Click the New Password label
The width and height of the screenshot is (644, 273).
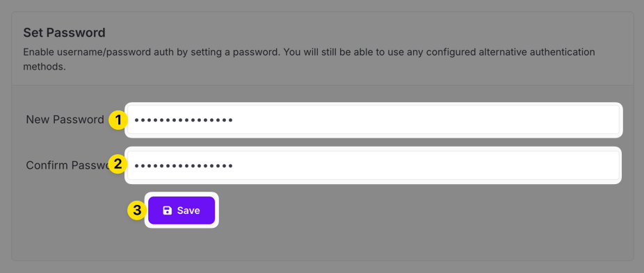pyautogui.click(x=65, y=120)
